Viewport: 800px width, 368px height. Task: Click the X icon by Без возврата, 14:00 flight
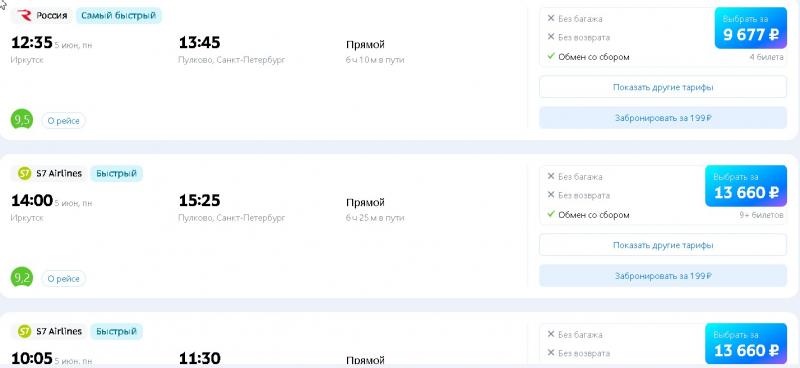(551, 195)
